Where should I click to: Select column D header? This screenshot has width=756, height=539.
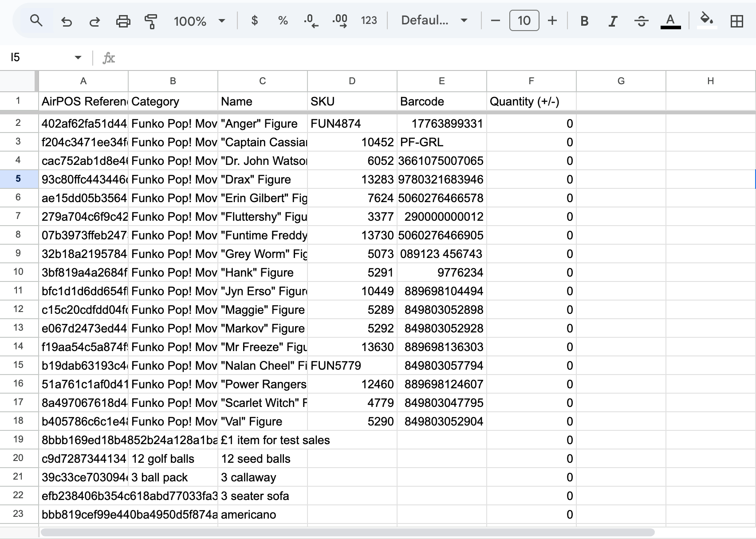[x=352, y=81]
